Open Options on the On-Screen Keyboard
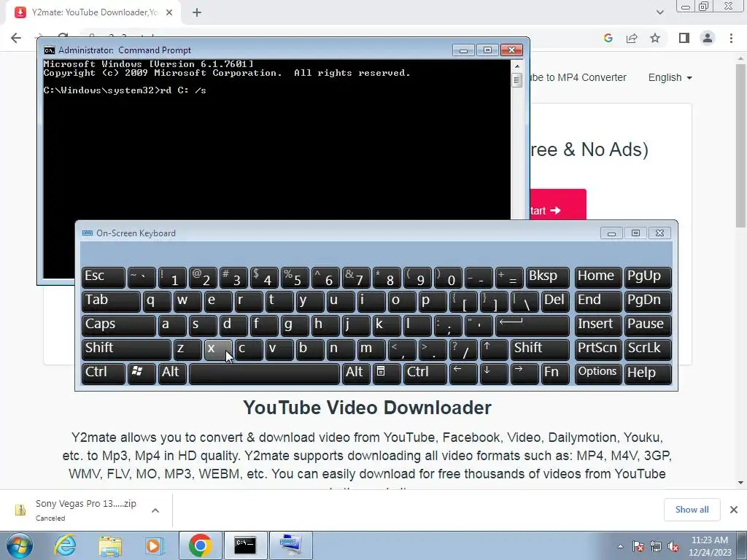The height and width of the screenshot is (560, 747). tap(598, 373)
